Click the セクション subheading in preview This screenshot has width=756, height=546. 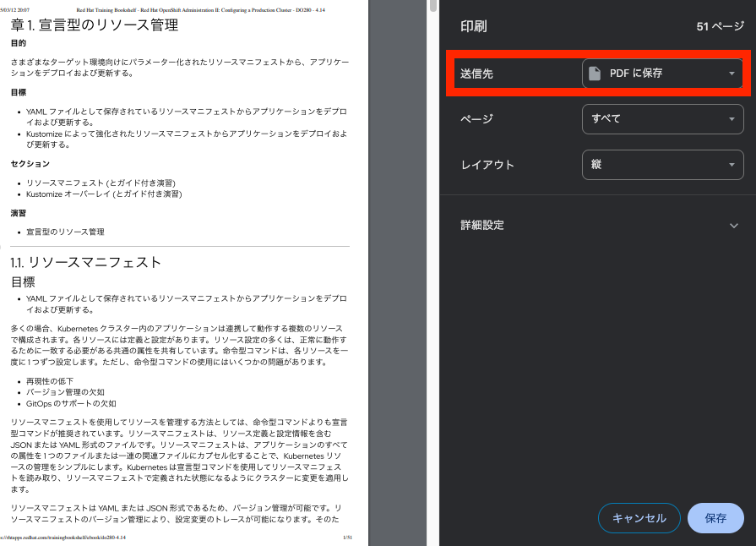click(30, 163)
